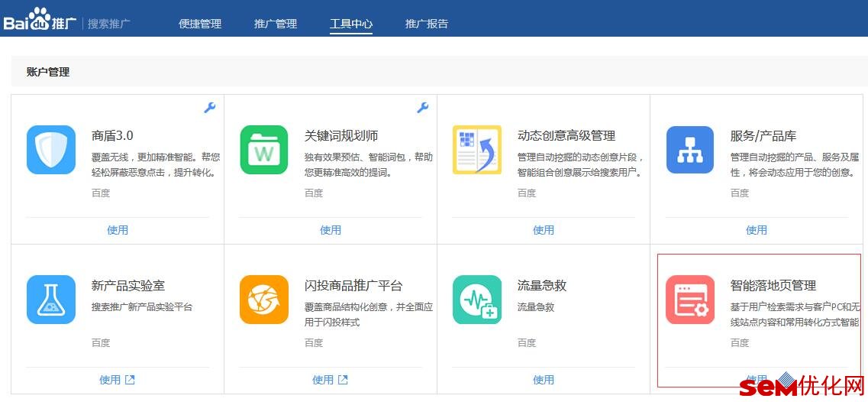Click the 流量急救 title

click(542, 286)
